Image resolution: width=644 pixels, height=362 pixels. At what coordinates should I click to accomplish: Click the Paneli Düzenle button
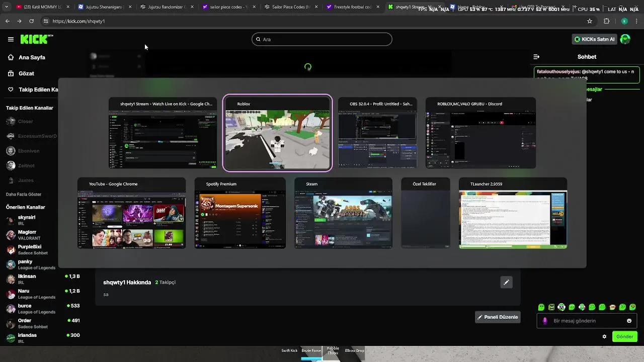(498, 317)
